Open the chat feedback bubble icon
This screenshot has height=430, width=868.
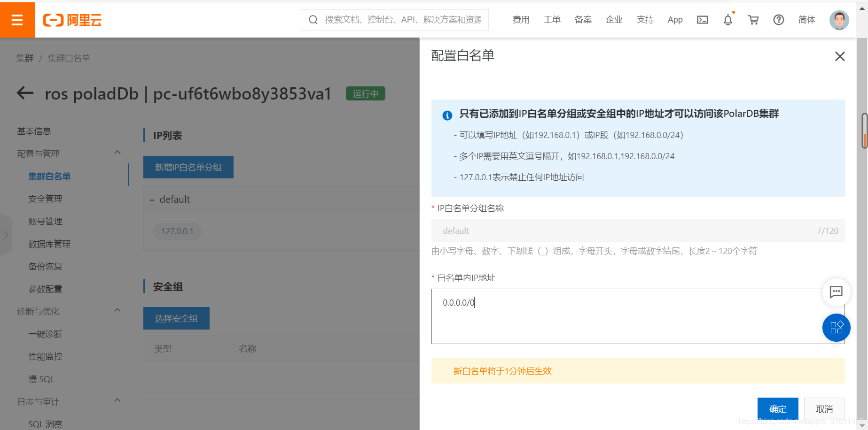click(836, 292)
